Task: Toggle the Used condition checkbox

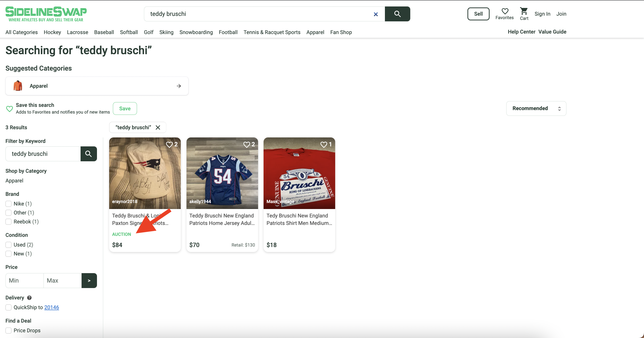Action: pos(8,245)
